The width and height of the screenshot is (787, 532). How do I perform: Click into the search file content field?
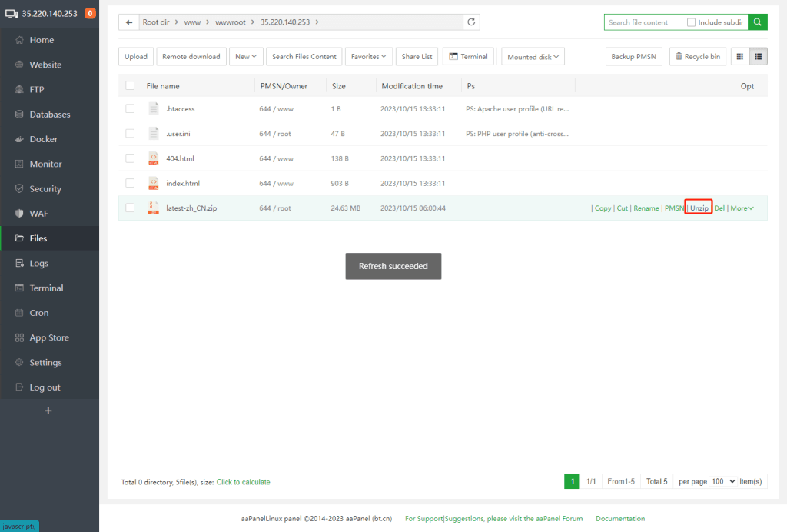(643, 22)
